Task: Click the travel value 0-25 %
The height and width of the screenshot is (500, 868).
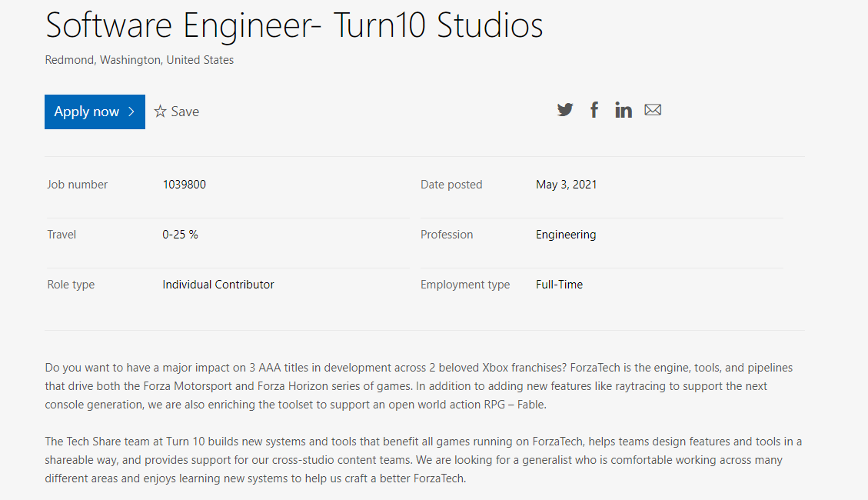Action: [x=180, y=234]
